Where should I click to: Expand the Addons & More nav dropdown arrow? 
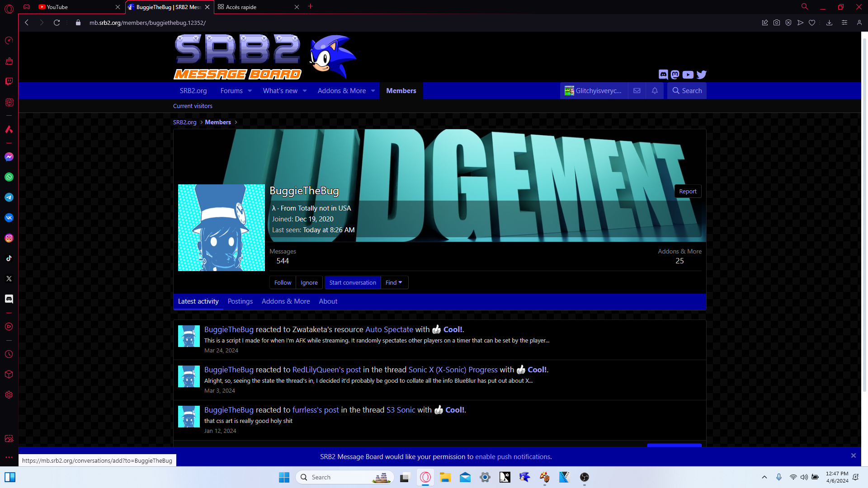point(373,91)
